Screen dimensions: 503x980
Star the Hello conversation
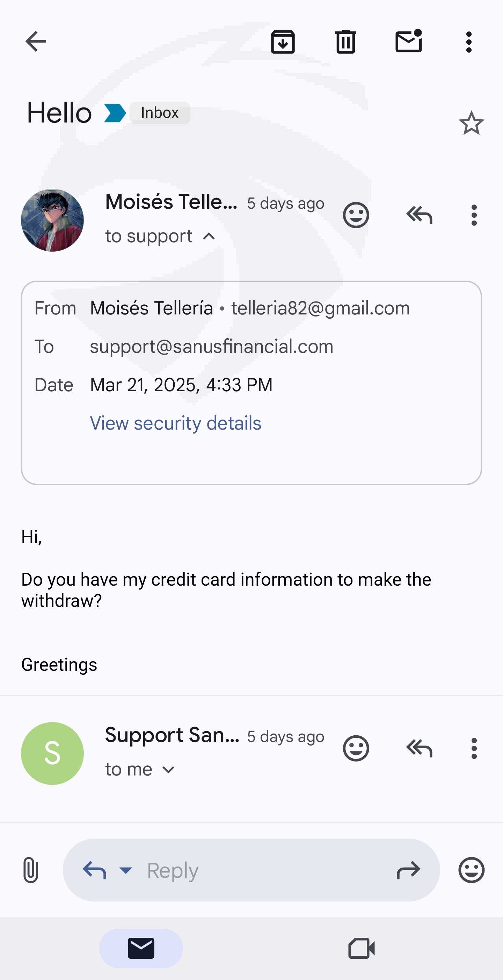pos(471,123)
